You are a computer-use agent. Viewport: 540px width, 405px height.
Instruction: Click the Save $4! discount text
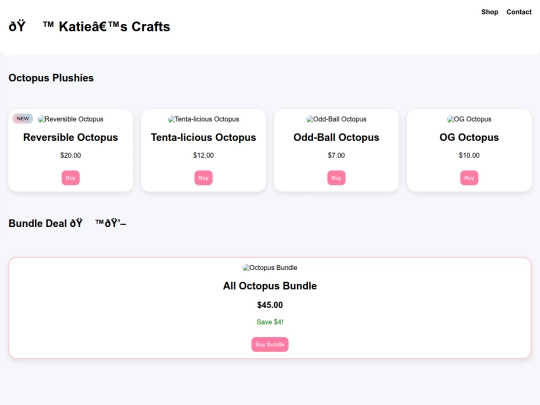(270, 322)
